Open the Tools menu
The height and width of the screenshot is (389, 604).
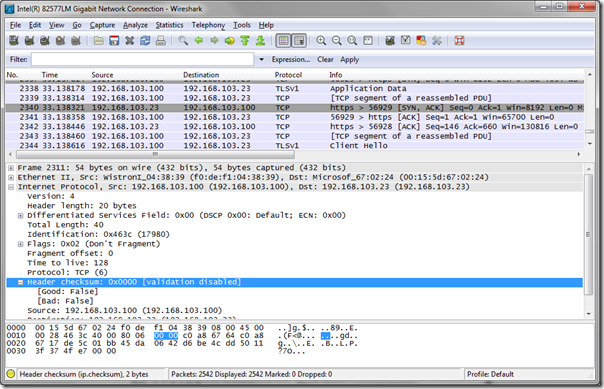pyautogui.click(x=242, y=25)
